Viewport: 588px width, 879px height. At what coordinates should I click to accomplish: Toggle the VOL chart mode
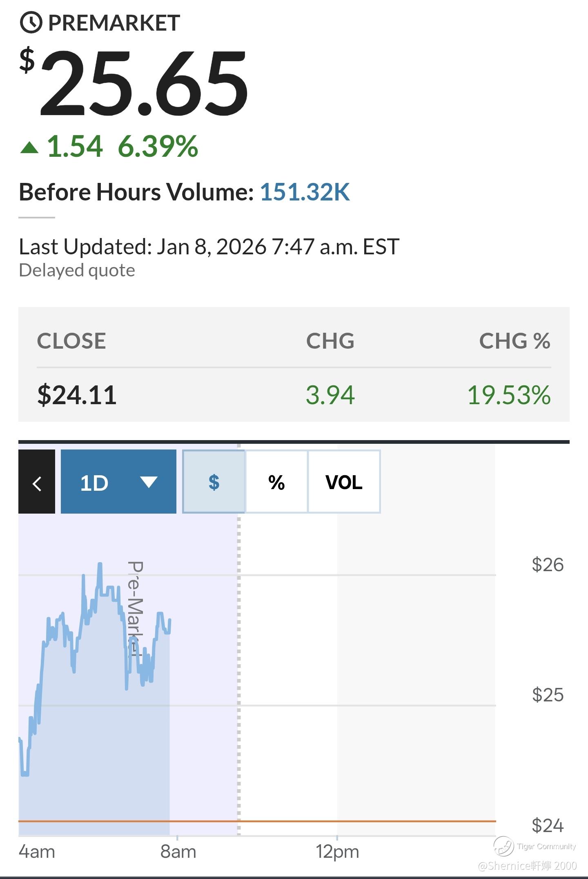344,482
